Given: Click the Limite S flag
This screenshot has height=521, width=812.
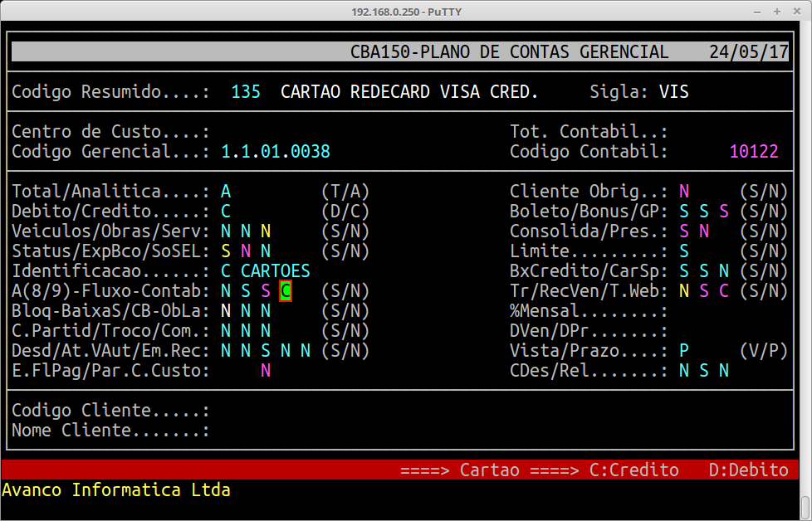Looking at the screenshot, I should coord(684,251).
